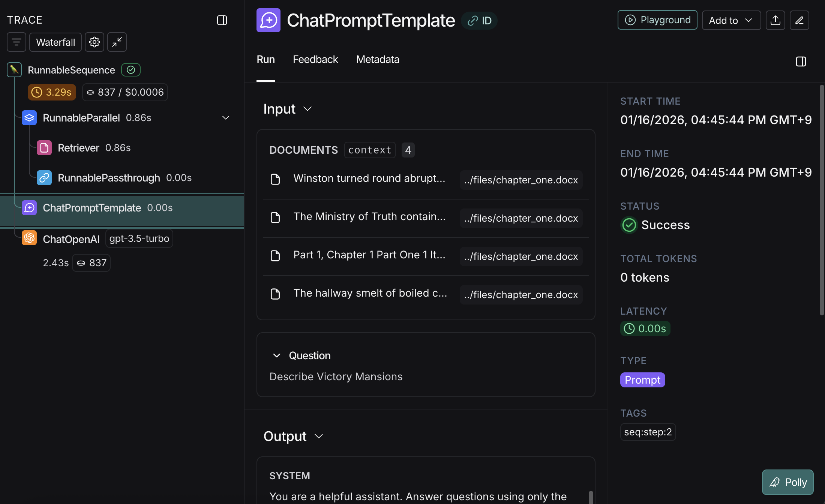This screenshot has width=825, height=504.
Task: Click the pencil edit icon
Action: pos(799,20)
